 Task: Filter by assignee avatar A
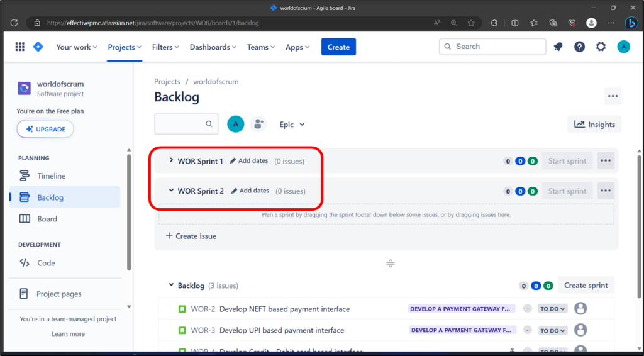pyautogui.click(x=236, y=124)
